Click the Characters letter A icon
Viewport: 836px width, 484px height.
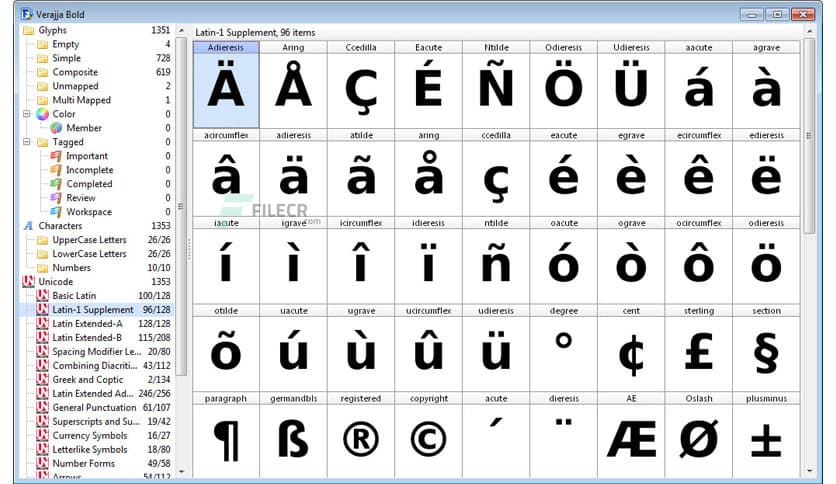tap(29, 226)
